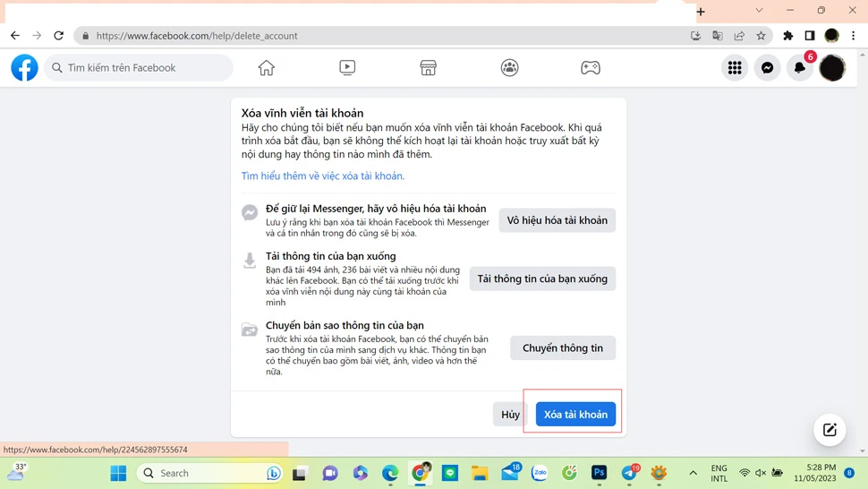Go back using browser back arrow

point(15,36)
